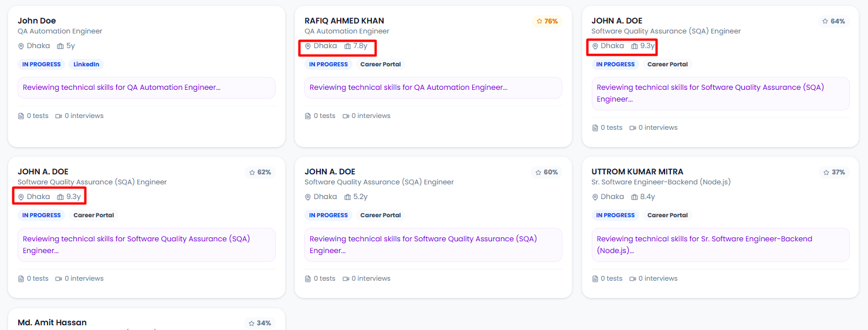Image resolution: width=868 pixels, height=330 pixels.
Task: Click the video icon on the 60% candidate card
Action: pyautogui.click(x=345, y=279)
